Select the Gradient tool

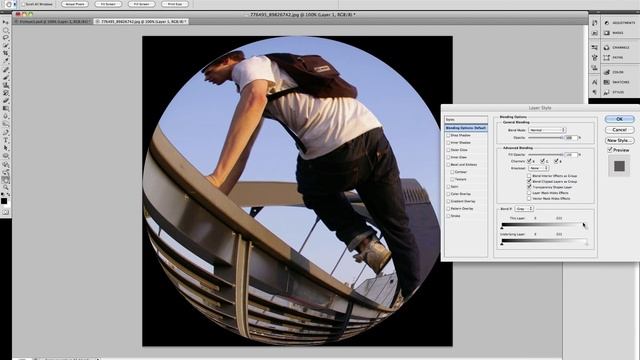[5, 109]
